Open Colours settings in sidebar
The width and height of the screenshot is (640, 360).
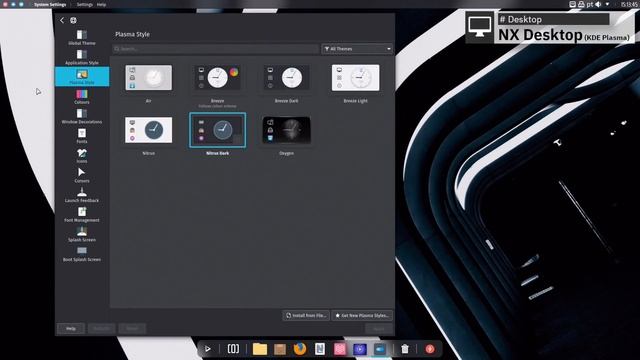[x=82, y=97]
